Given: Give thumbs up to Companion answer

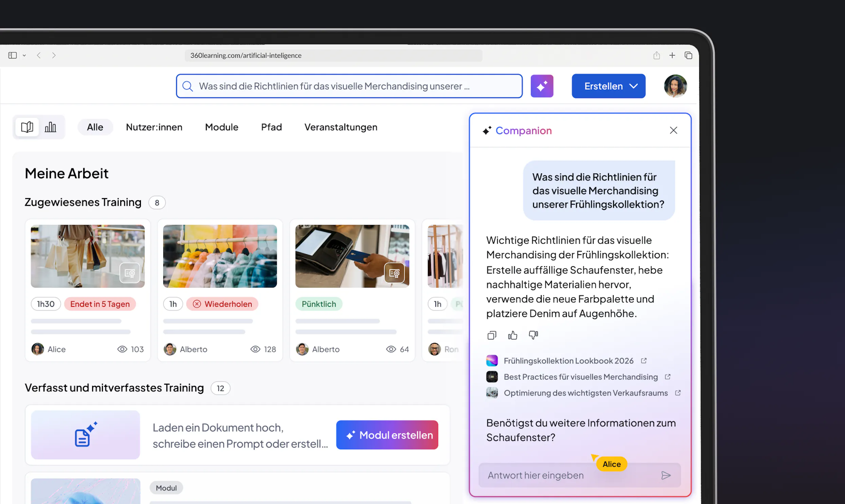Looking at the screenshot, I should pyautogui.click(x=513, y=335).
